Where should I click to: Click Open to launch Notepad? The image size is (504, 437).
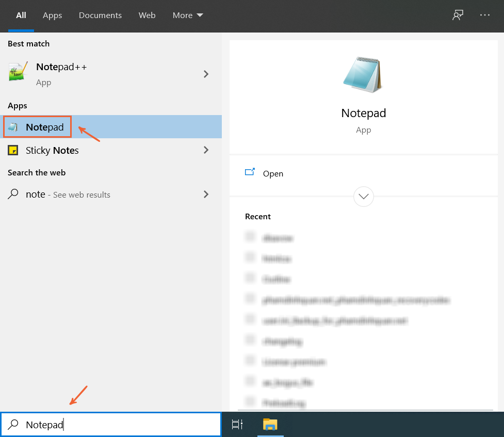273,174
